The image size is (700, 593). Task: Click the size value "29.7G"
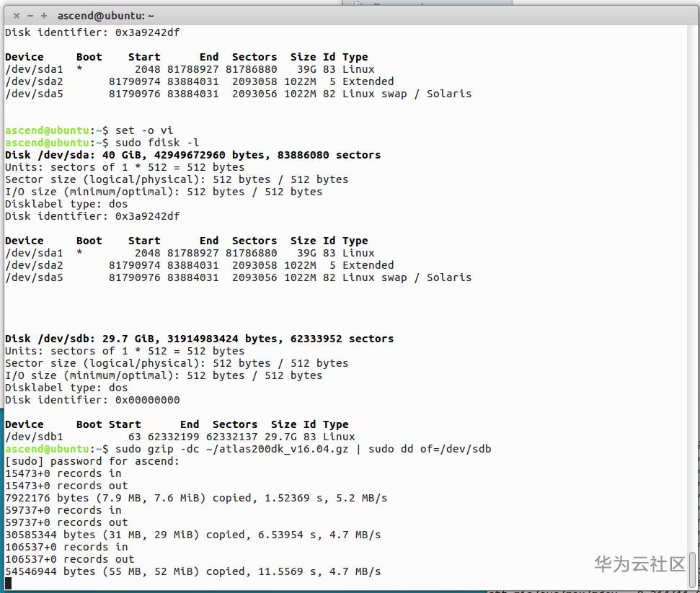[x=280, y=437]
